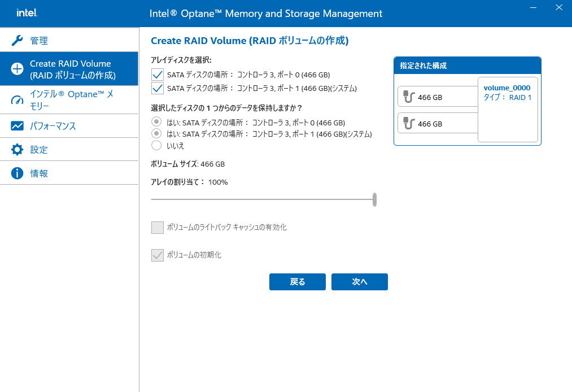Click the upper 466 GB SATA disk cable icon
This screenshot has height=392, width=572.
coord(409,97)
